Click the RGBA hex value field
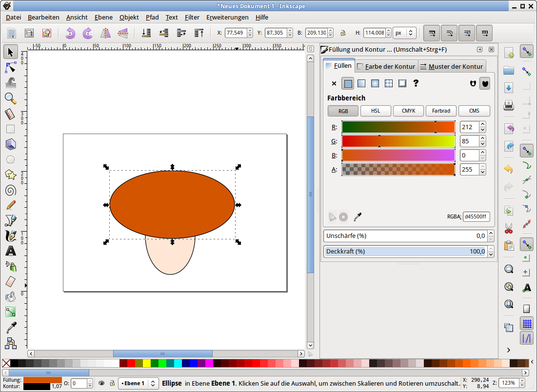Screen dimensions: 537x392 coord(476,216)
